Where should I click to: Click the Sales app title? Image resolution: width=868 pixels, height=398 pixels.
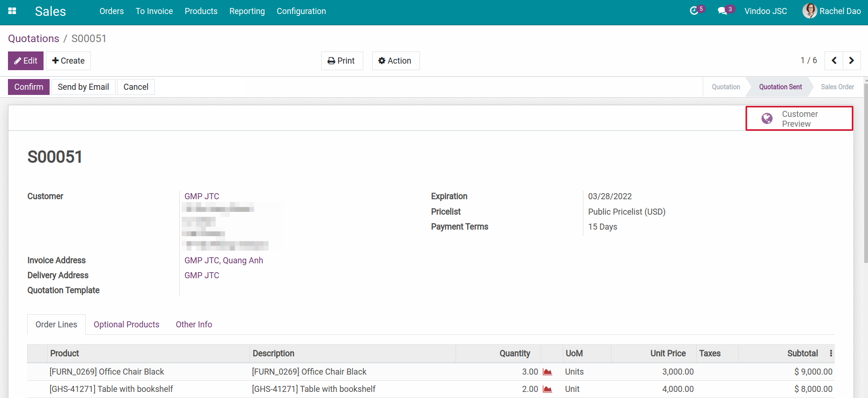(50, 11)
